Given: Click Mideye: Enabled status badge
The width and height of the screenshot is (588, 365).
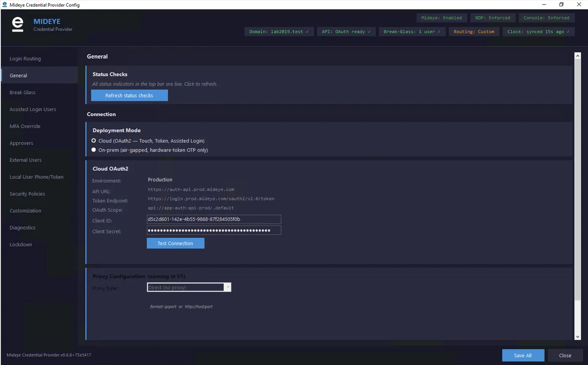Looking at the screenshot, I should (x=441, y=18).
